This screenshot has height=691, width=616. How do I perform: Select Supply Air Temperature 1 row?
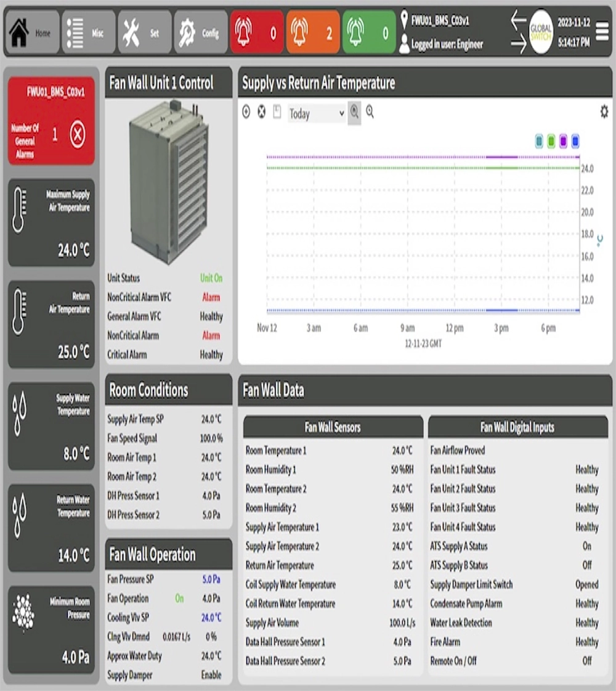pos(330,527)
